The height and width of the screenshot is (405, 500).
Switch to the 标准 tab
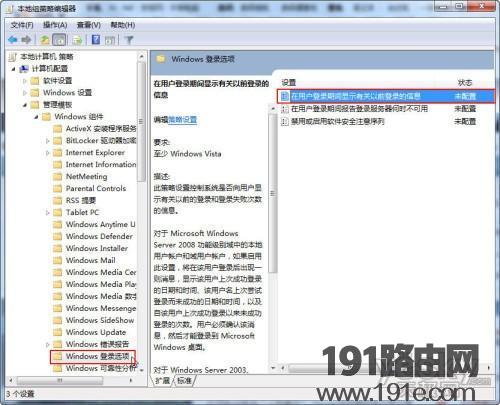[184, 380]
